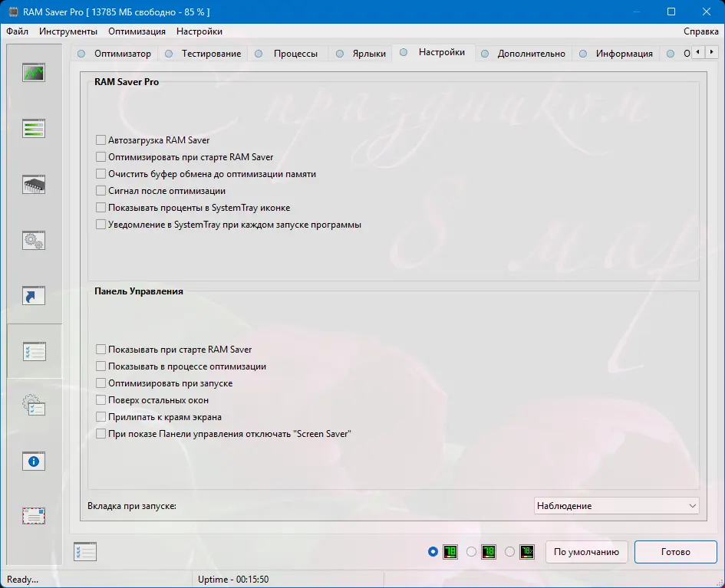Click the По умолчанию button

[586, 552]
